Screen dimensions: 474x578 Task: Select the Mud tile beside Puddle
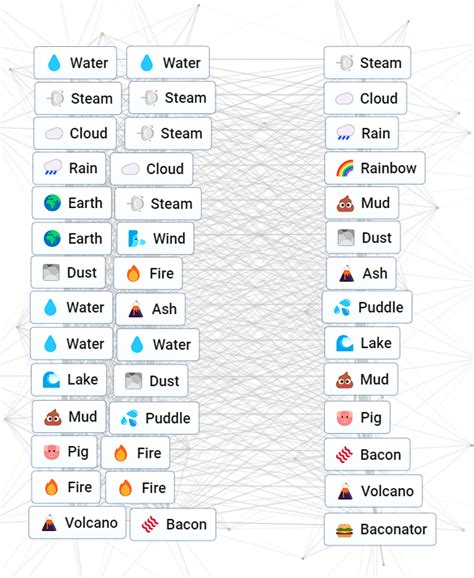coord(69,417)
